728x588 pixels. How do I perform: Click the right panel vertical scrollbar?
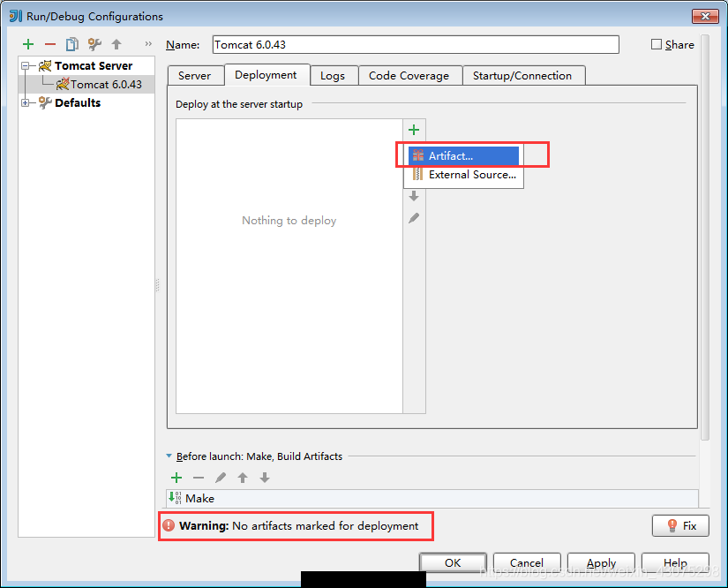point(705,237)
